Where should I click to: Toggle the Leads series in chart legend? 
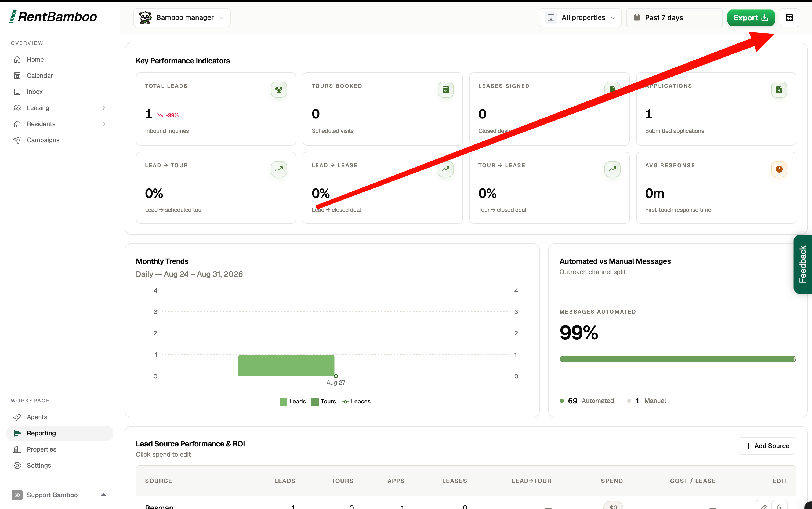click(292, 401)
